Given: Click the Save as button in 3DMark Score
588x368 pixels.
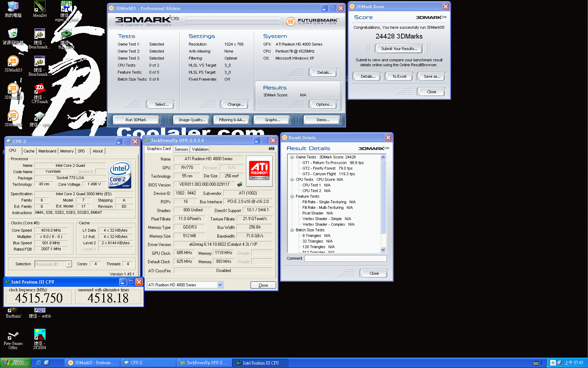Looking at the screenshot, I should (x=432, y=76).
